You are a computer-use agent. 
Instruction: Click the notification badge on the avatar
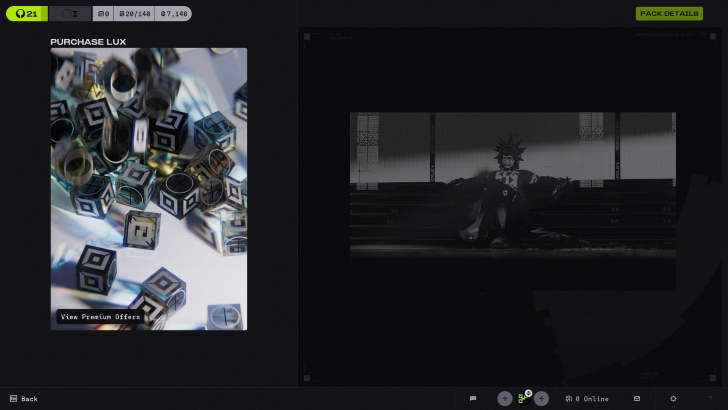click(x=528, y=392)
